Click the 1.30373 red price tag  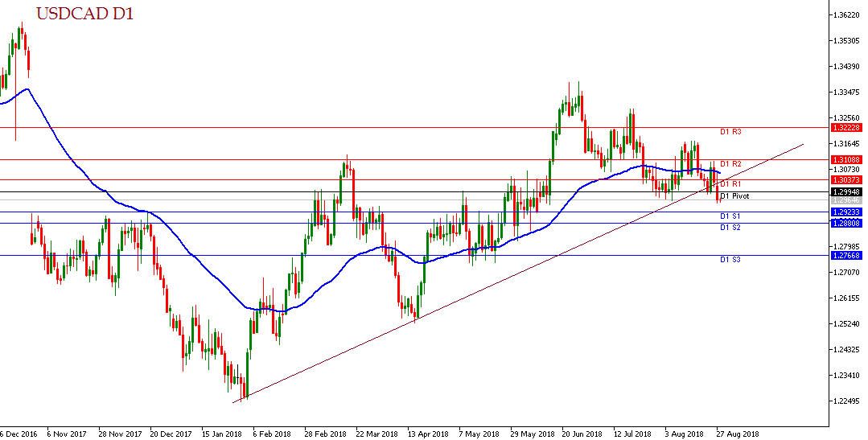point(846,180)
